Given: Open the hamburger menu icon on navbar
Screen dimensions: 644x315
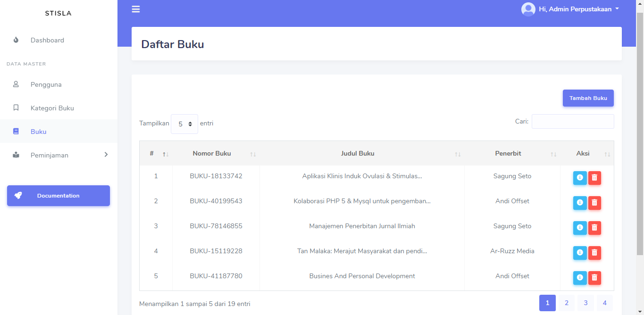Looking at the screenshot, I should pos(135,9).
